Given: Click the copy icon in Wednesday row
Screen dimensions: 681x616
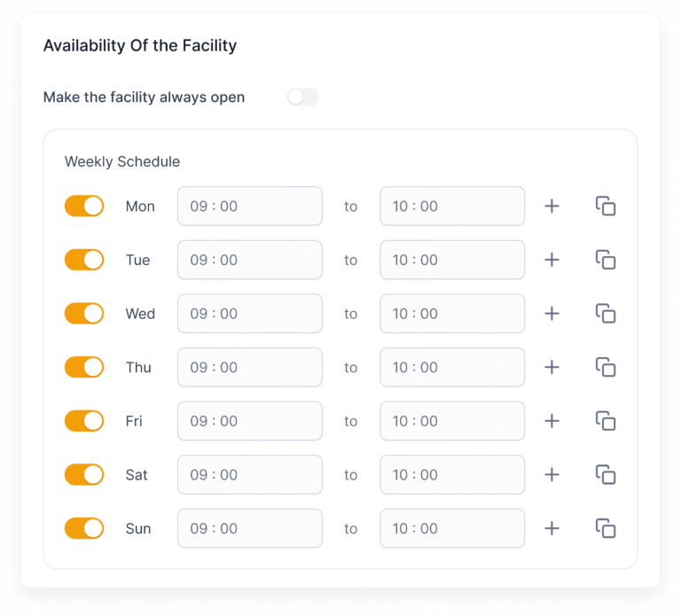Looking at the screenshot, I should [x=606, y=314].
